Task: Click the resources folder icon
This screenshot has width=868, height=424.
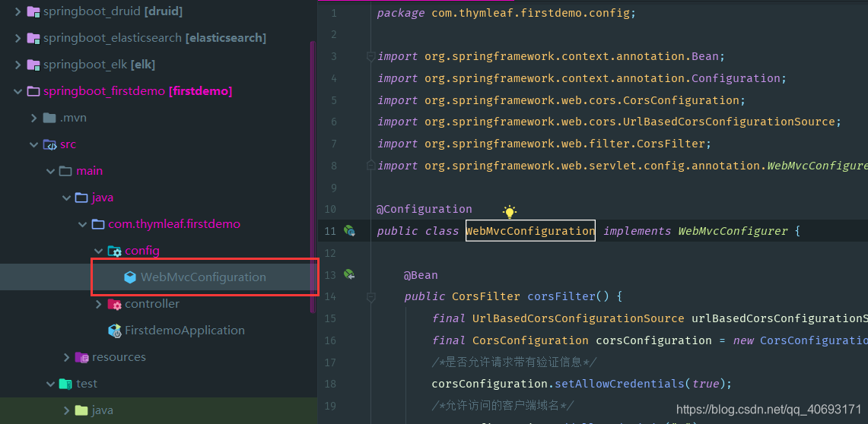Action: pos(82,357)
